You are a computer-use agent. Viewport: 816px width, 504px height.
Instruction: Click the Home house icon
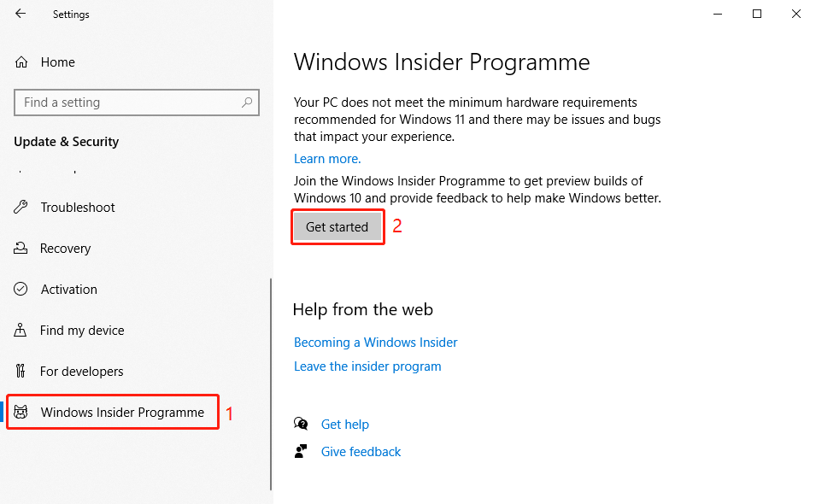(20, 62)
